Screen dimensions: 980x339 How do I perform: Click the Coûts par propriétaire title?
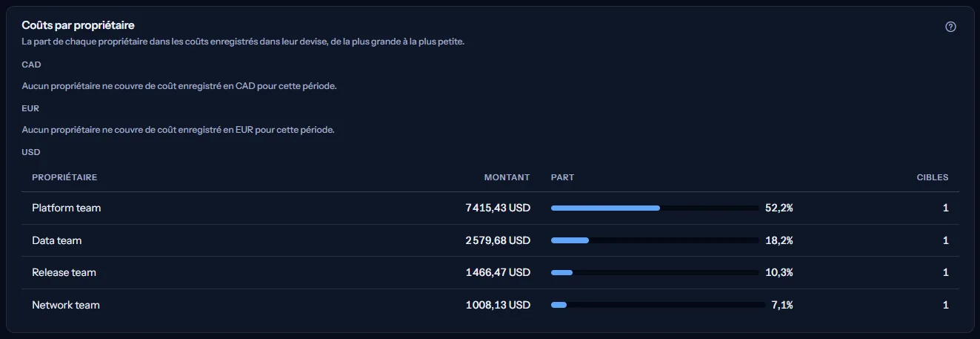pyautogui.click(x=78, y=25)
